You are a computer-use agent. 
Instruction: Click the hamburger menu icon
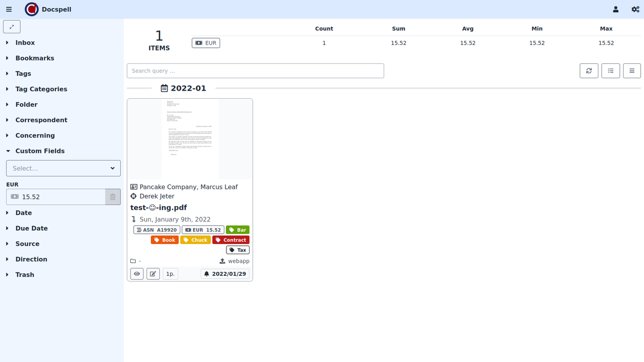tap(9, 9)
